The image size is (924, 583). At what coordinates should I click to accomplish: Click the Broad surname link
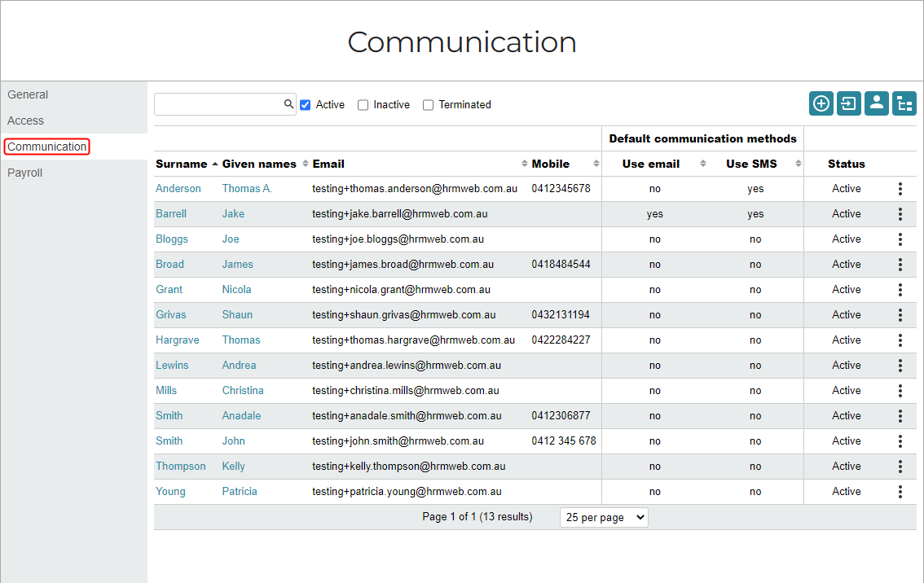[169, 265]
